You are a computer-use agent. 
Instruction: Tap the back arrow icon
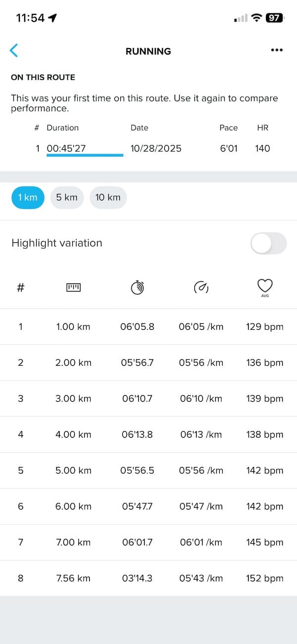point(14,51)
